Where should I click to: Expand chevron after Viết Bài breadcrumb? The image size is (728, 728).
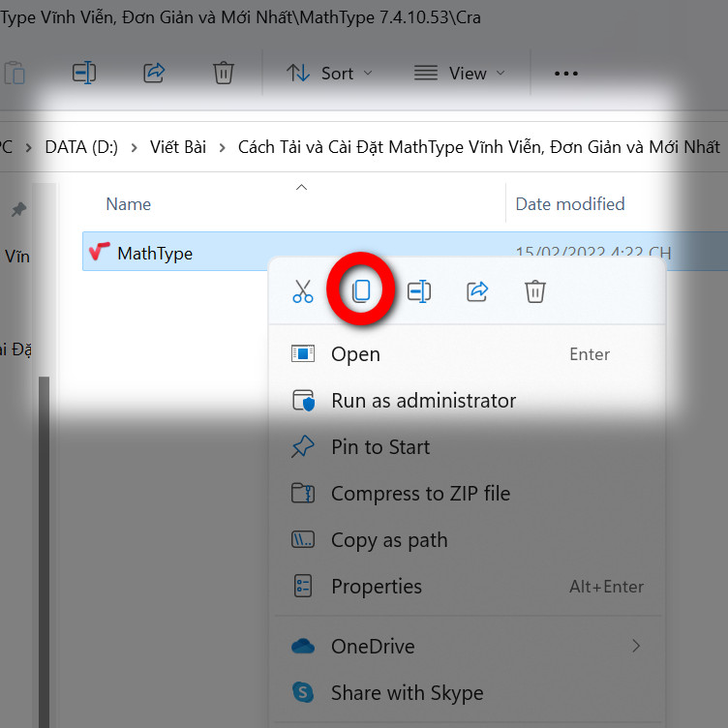[x=223, y=148]
